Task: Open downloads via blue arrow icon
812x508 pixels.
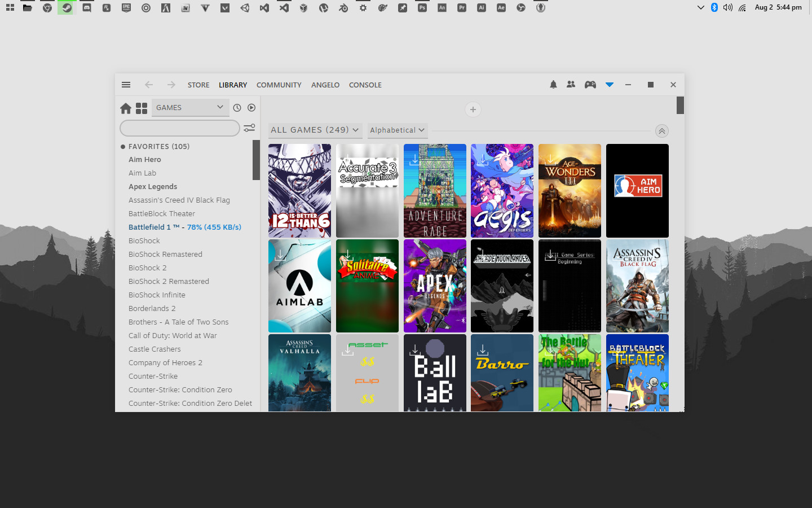Action: click(x=610, y=85)
